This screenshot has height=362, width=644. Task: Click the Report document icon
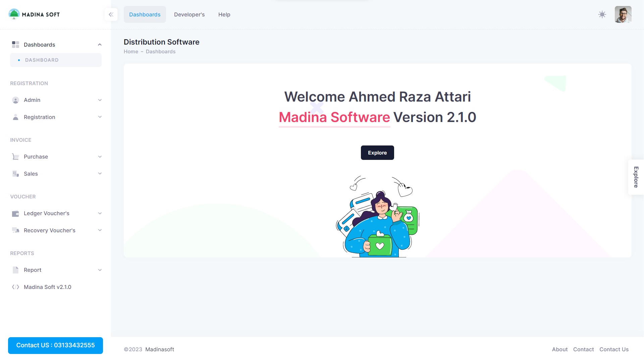point(15,270)
